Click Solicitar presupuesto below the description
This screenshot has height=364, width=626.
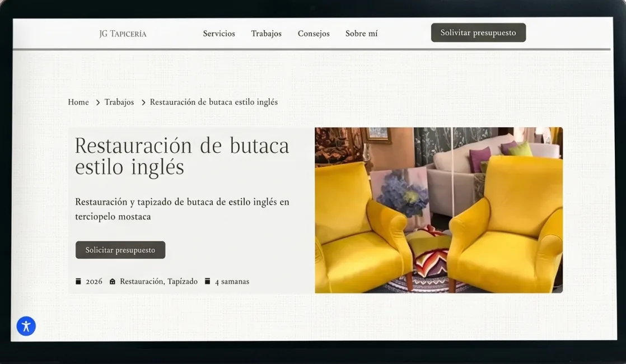tap(120, 250)
